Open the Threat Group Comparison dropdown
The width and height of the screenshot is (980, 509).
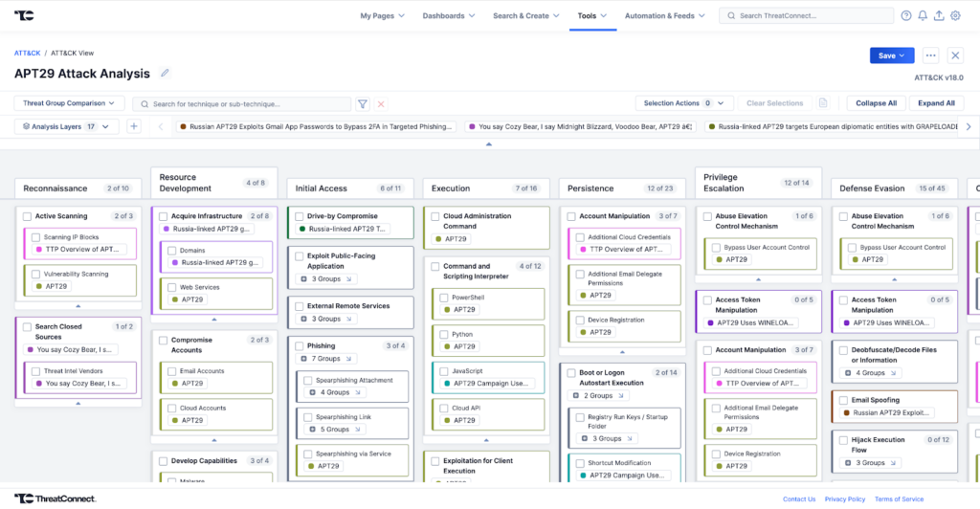(x=69, y=103)
